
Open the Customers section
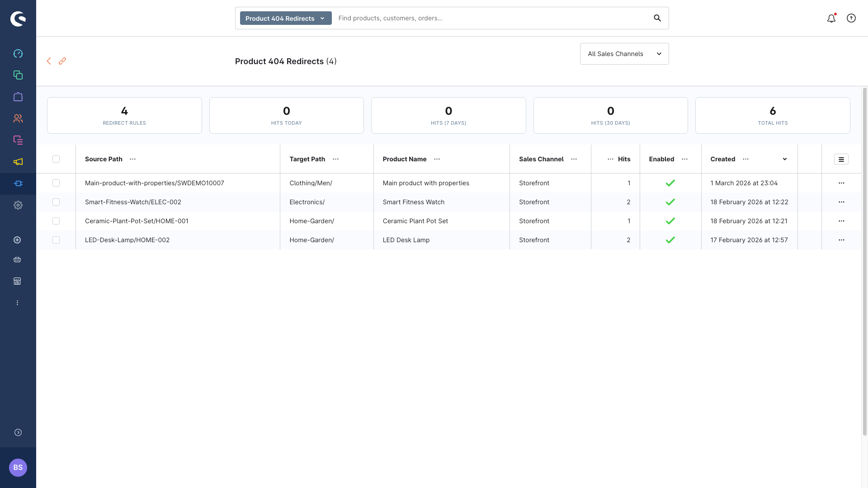pyautogui.click(x=18, y=118)
